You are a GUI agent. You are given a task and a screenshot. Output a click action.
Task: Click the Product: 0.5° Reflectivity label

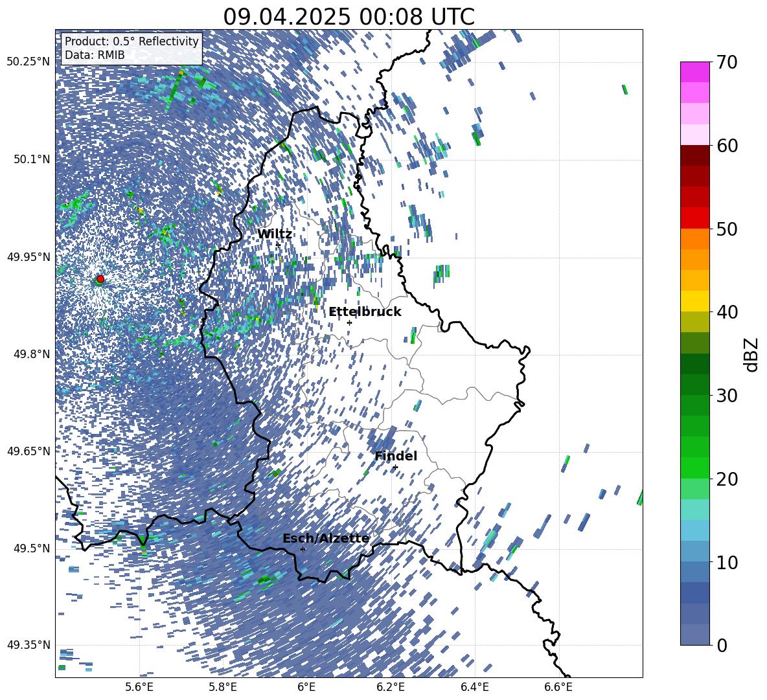pos(132,41)
